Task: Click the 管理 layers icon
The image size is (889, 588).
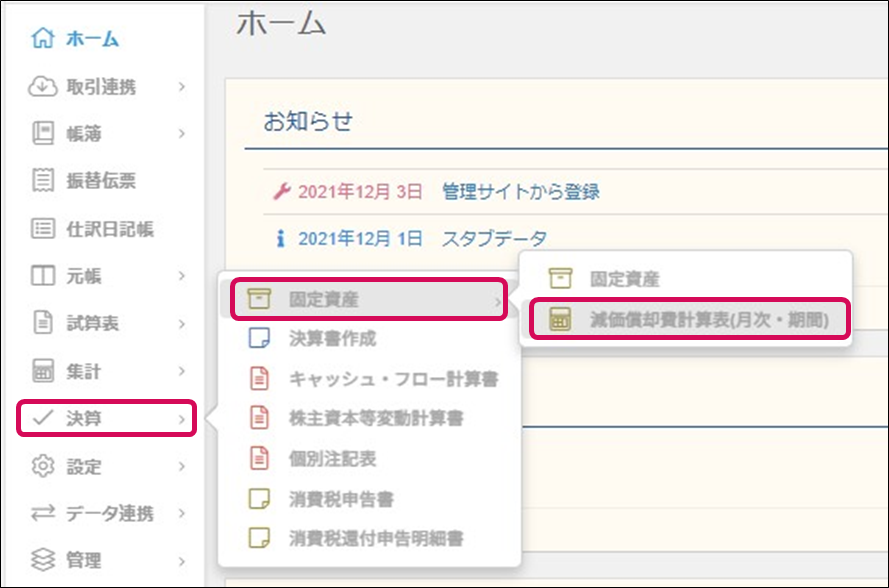Action: tap(43, 560)
